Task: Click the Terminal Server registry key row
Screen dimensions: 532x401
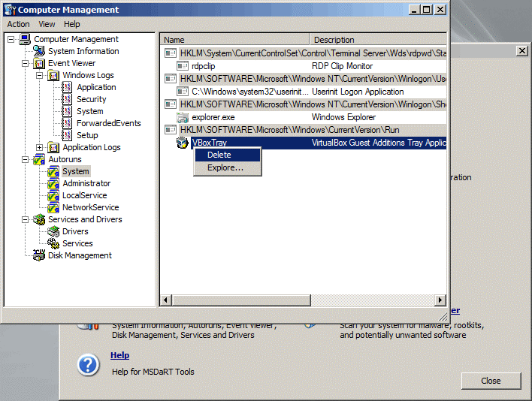Action: coord(304,53)
